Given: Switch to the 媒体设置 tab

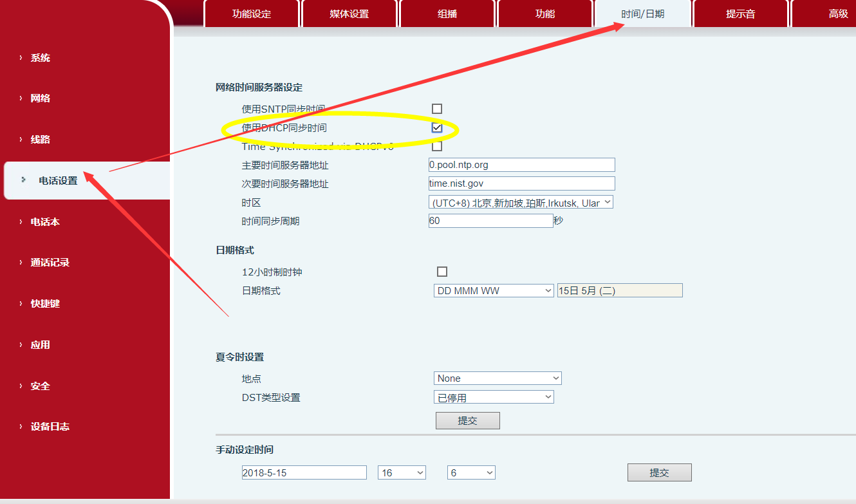Looking at the screenshot, I should [x=349, y=14].
